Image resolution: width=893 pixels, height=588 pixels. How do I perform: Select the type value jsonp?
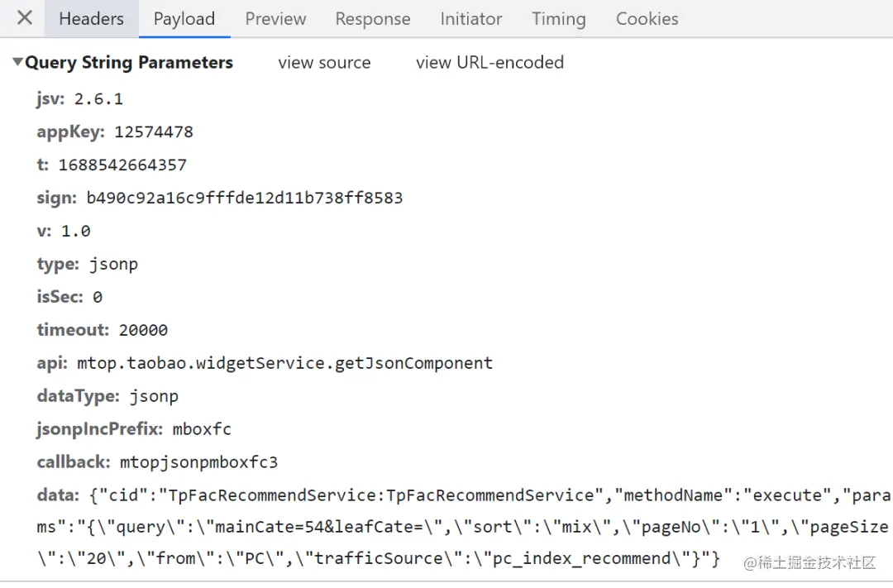point(113,265)
